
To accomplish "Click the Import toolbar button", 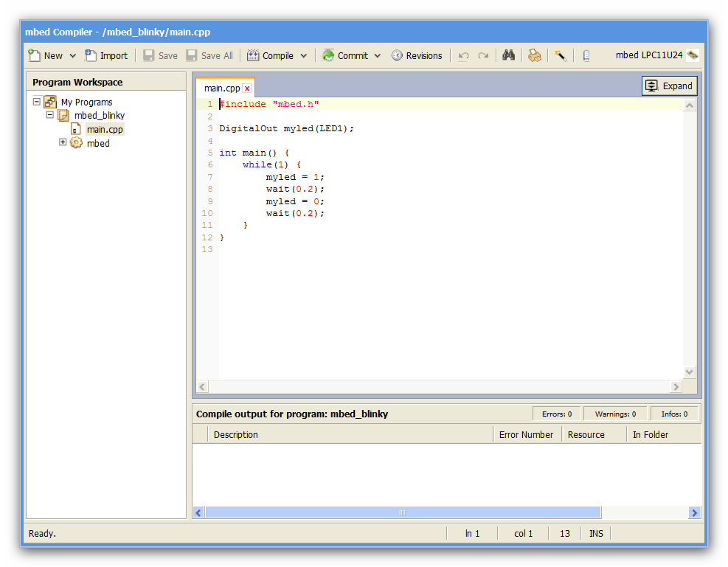I will pos(106,55).
